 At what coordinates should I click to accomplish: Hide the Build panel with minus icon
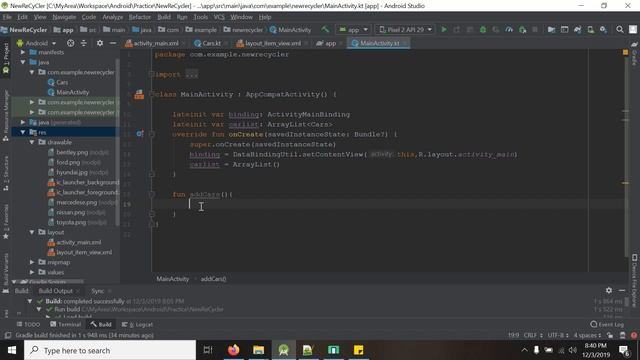622,290
